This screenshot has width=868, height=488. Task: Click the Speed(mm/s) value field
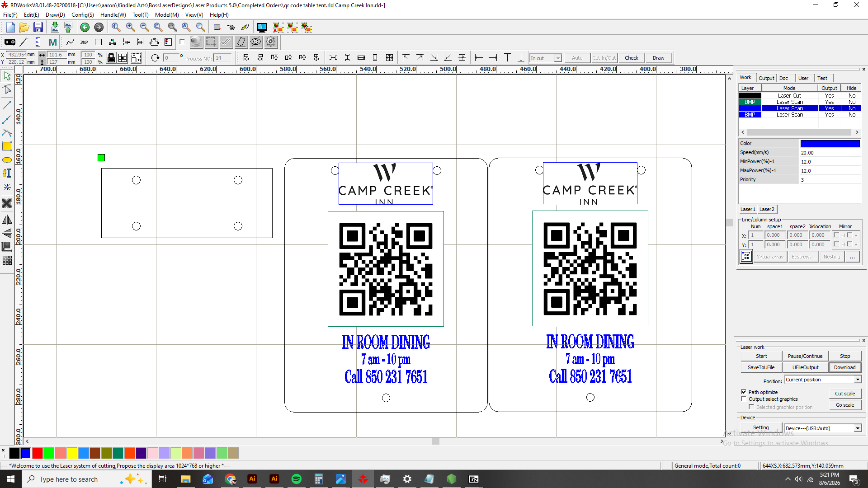[x=830, y=153]
